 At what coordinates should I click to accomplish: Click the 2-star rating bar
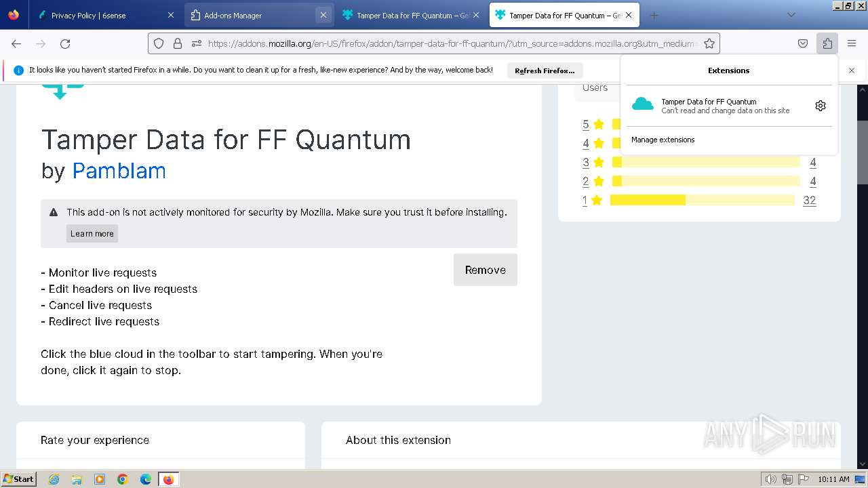[x=706, y=181]
